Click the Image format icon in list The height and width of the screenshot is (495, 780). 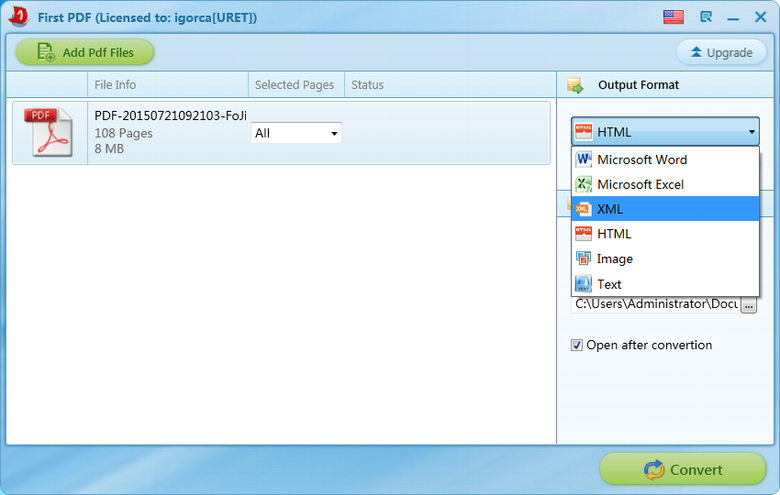tap(584, 259)
